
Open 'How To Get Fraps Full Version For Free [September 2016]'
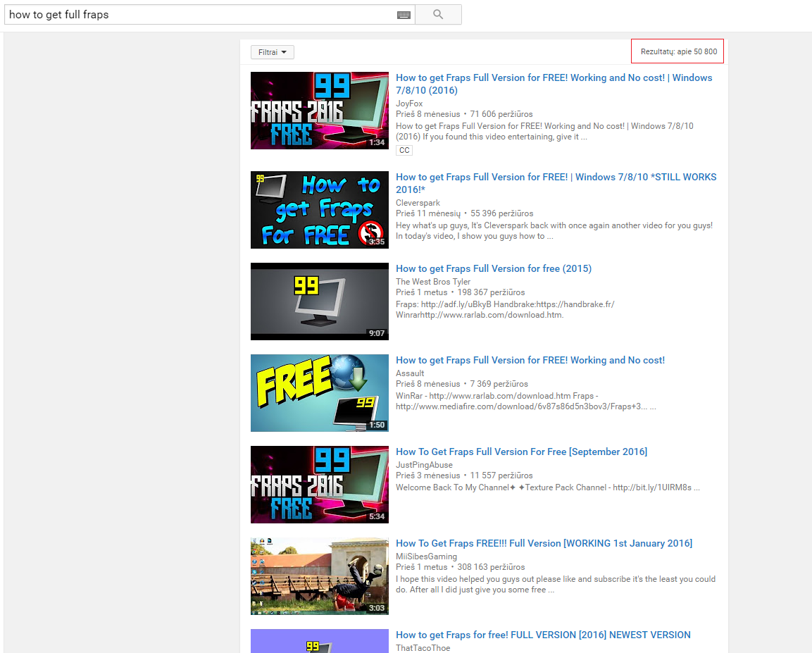[x=521, y=452]
